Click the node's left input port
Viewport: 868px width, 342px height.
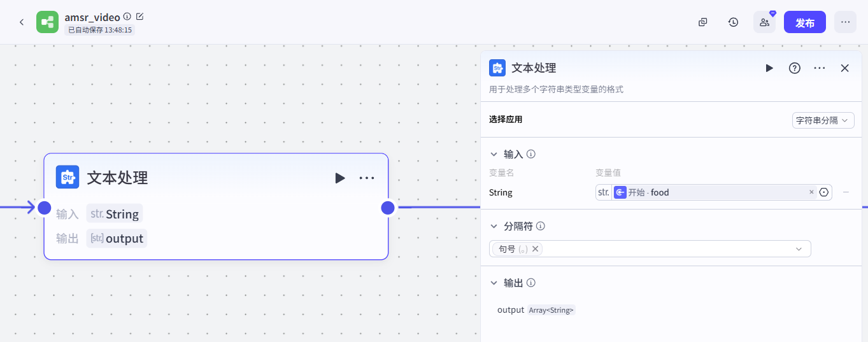(45, 208)
